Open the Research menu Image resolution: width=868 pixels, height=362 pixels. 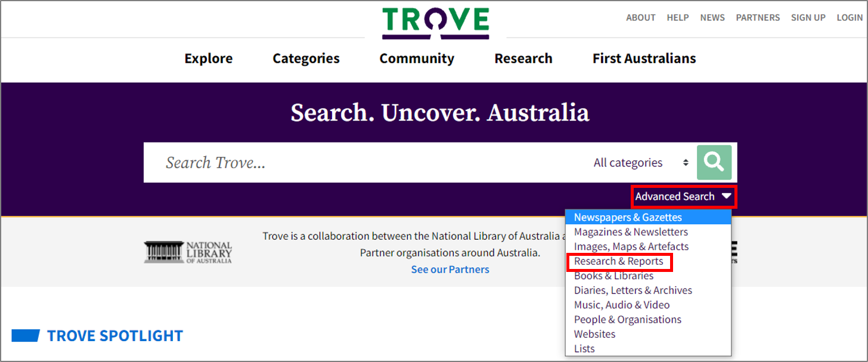(x=523, y=58)
